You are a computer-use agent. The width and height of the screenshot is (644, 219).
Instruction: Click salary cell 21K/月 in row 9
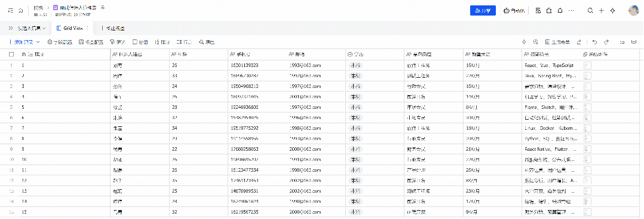[492, 149]
